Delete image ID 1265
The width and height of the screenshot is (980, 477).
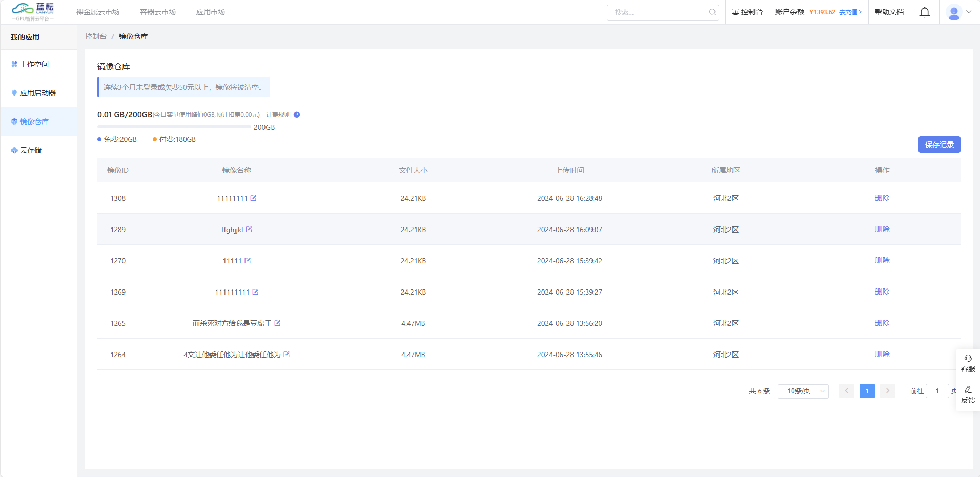pos(882,323)
